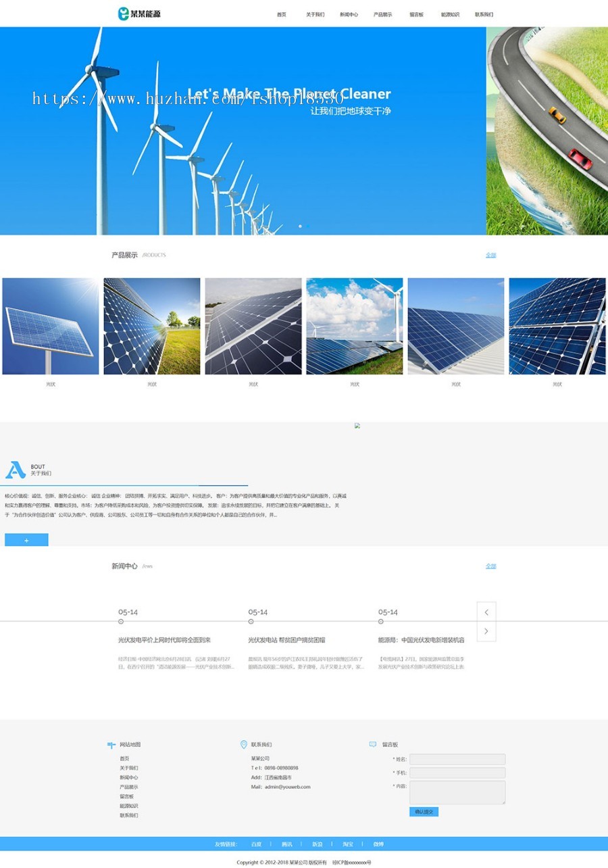The image size is (608, 868).
Task: Open 新闻中心 in top navigation
Action: (x=349, y=14)
